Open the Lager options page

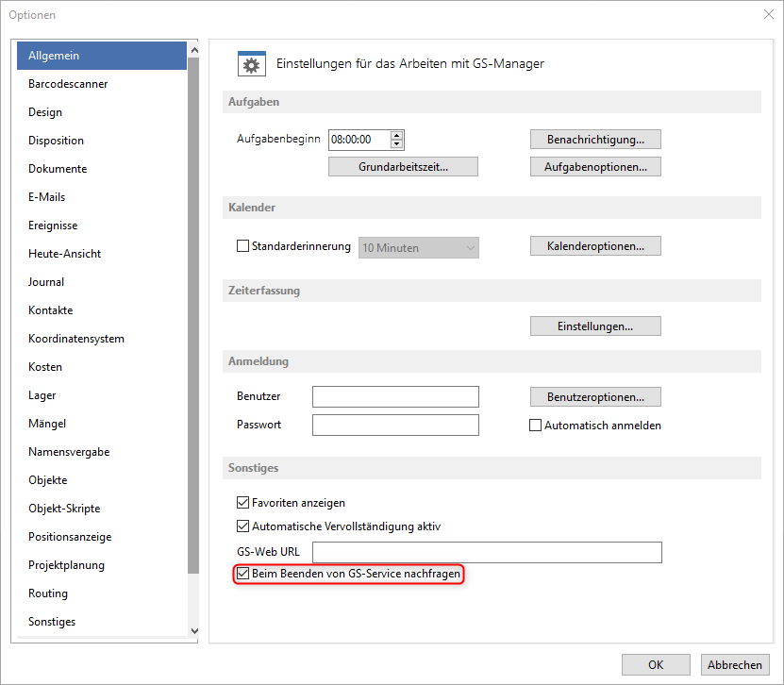[102, 395]
